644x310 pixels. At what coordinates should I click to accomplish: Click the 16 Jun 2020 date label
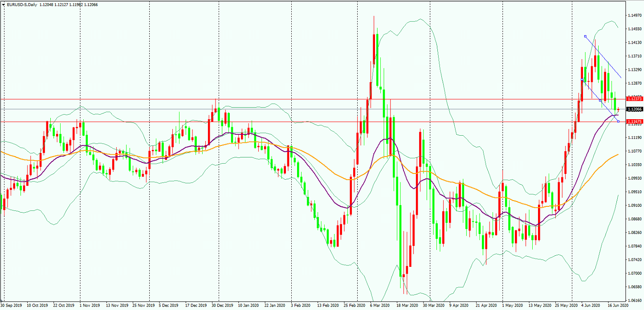point(618,306)
